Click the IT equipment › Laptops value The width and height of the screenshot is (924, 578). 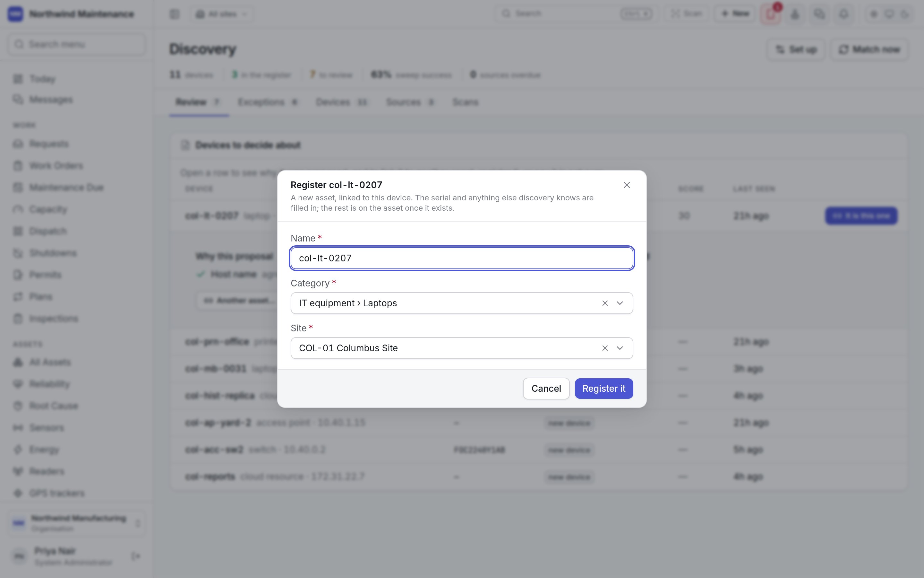click(x=348, y=303)
